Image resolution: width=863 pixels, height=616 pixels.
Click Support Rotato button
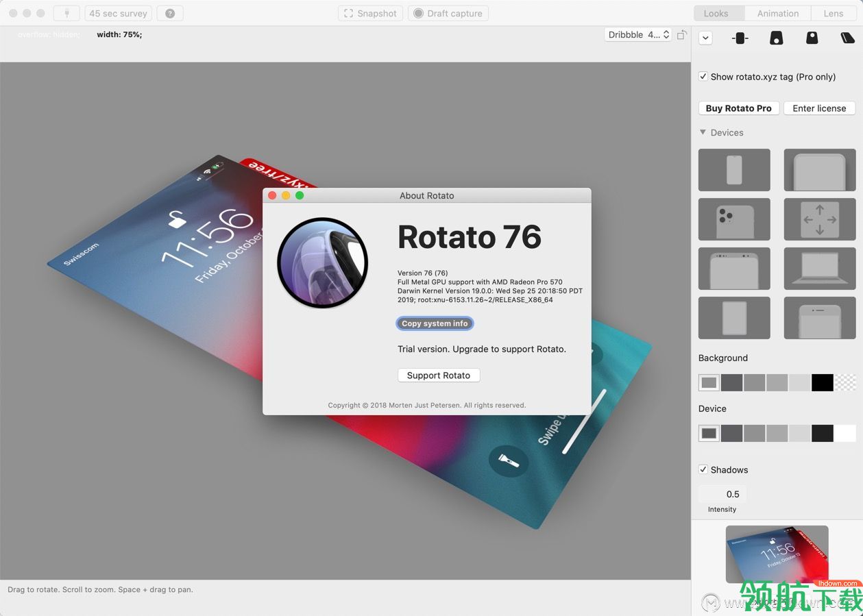pos(439,375)
